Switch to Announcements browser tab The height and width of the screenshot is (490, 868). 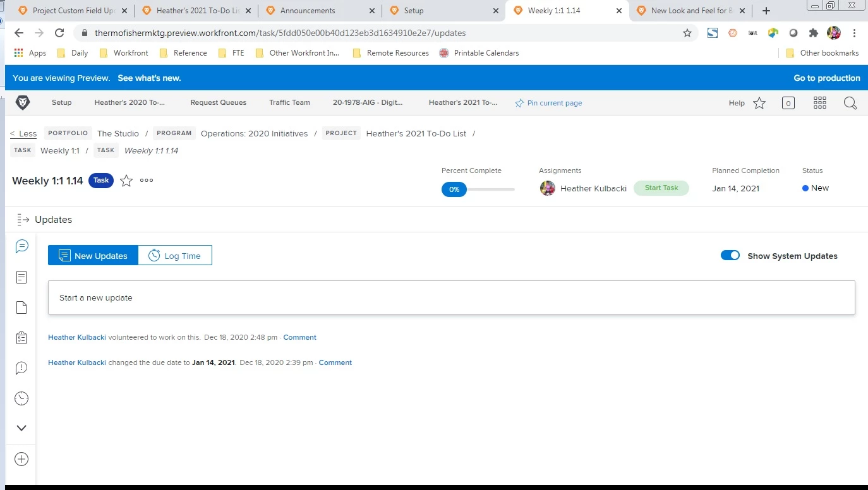321,11
